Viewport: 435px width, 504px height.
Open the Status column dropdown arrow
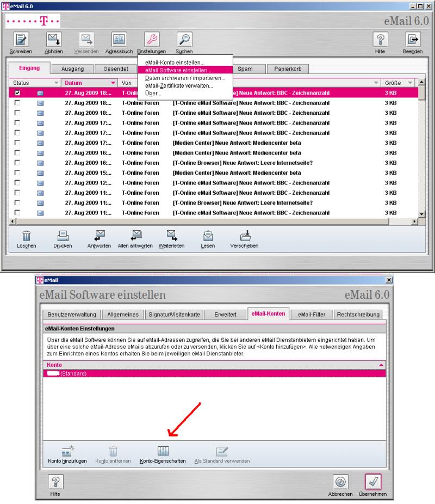(x=56, y=83)
